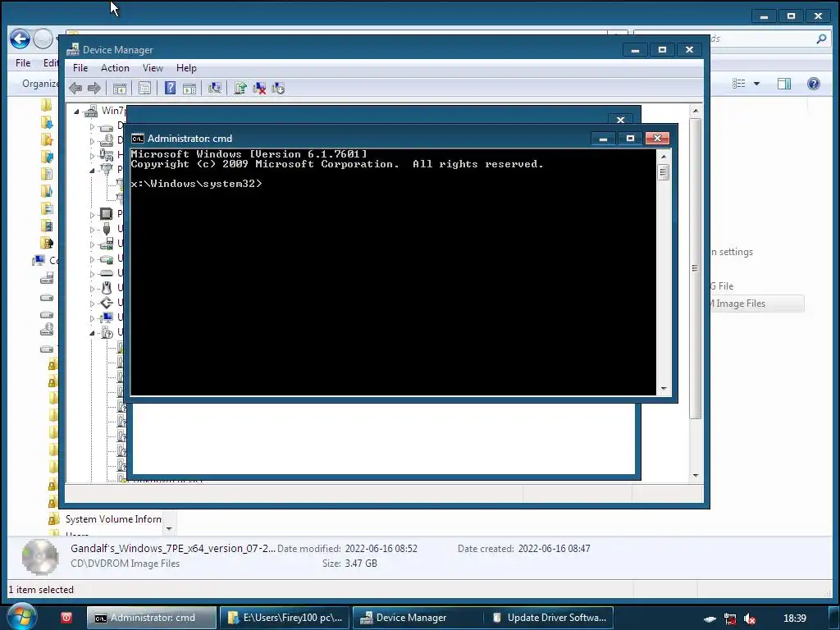Click the Date modified value 2022-06-16 08:52

click(381, 549)
